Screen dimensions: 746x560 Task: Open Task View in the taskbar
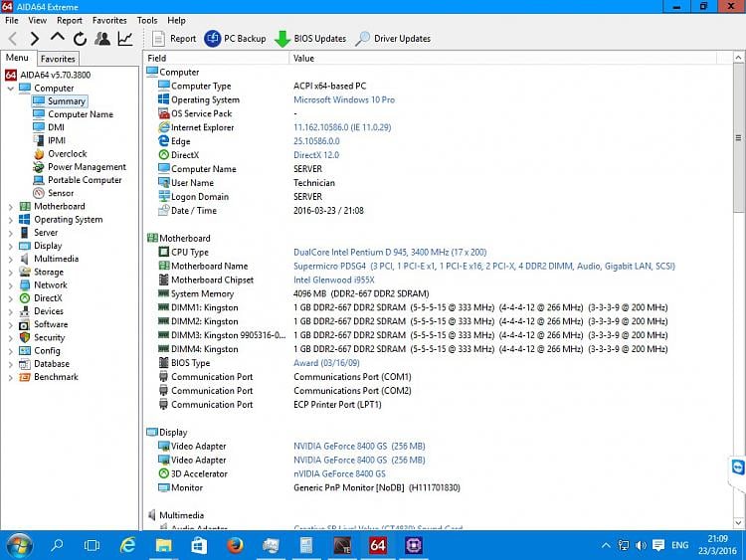pyautogui.click(x=92, y=545)
